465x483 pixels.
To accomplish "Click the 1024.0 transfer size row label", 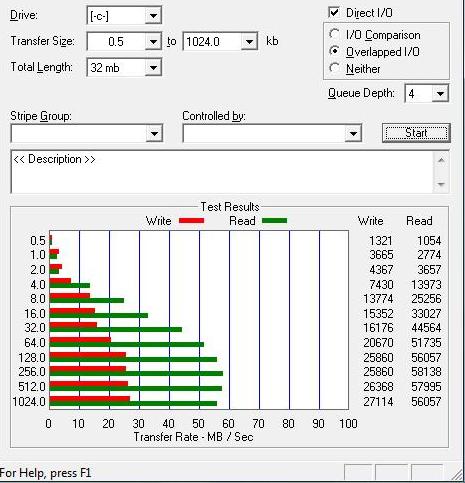I will [29, 402].
